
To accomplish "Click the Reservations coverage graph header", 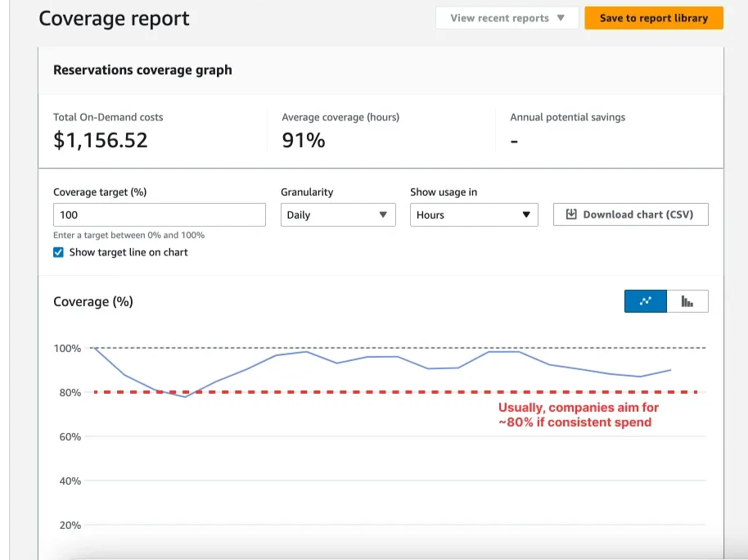I will [142, 70].
